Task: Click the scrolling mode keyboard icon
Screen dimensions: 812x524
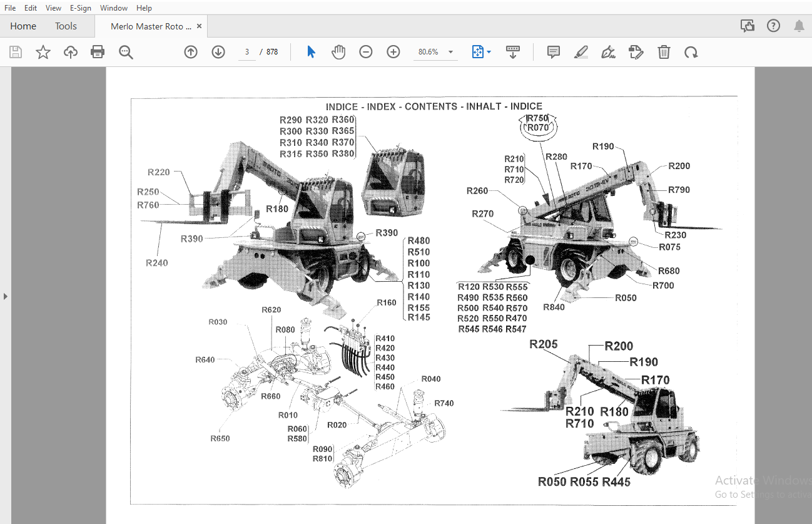Action: 513,52
